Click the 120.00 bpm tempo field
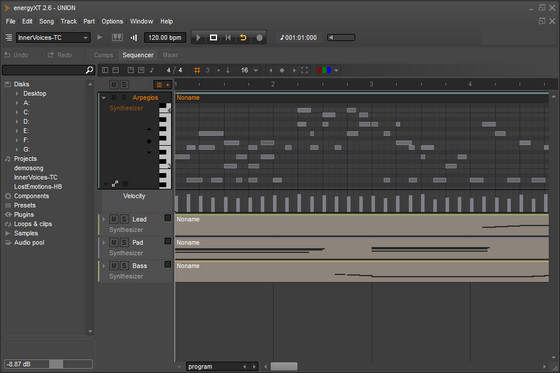The image size is (560, 373). point(165,38)
